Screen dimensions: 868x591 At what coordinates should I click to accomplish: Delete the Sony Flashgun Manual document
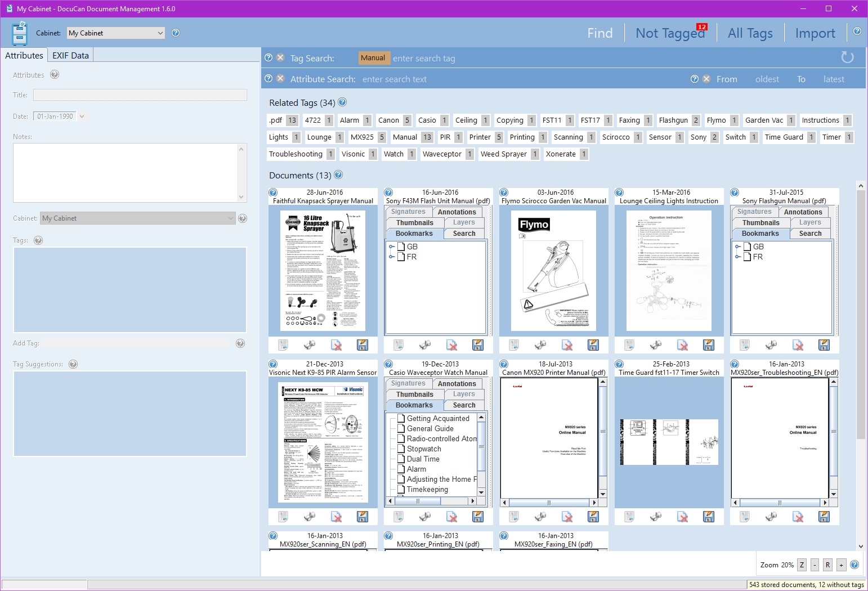tap(798, 344)
